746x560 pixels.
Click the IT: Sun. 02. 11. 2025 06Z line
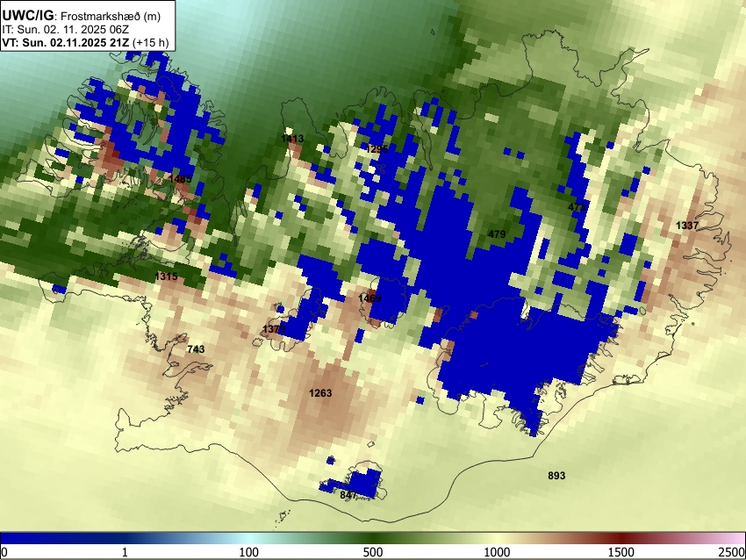coord(65,30)
